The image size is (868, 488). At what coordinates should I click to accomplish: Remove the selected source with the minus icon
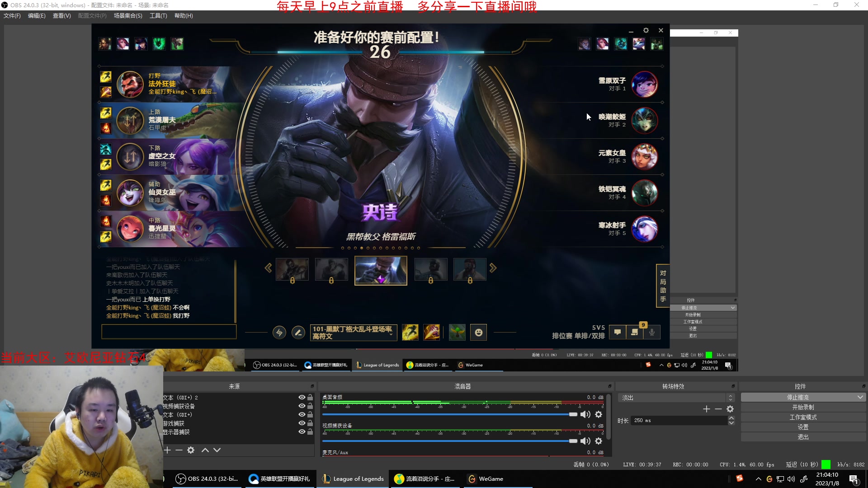179,450
